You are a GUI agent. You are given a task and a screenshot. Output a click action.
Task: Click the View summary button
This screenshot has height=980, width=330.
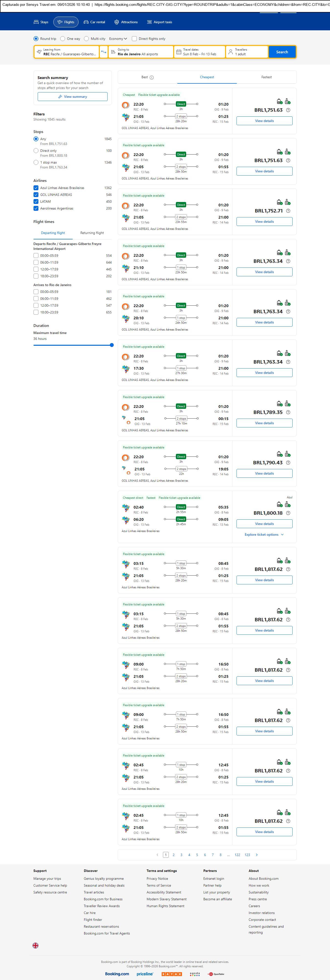point(72,97)
